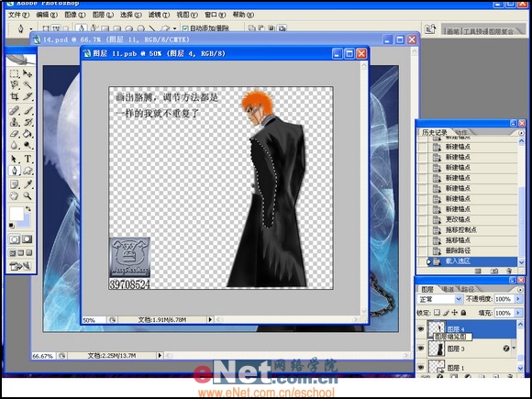Switch to the 路径 tab

(x=468, y=289)
